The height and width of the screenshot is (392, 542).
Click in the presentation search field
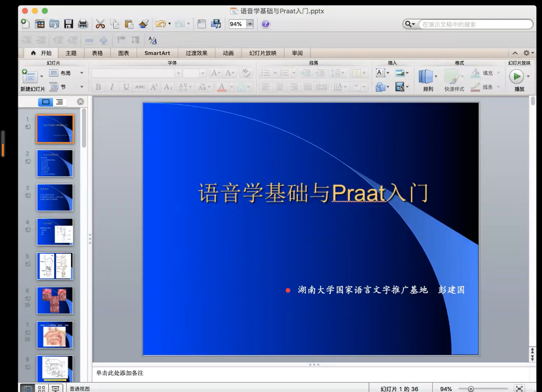[x=476, y=24]
